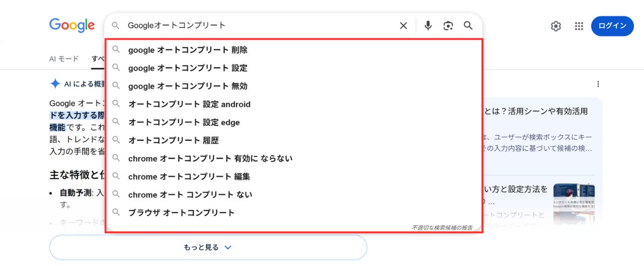This screenshot has height=266, width=644.
Task: Open Google Lens image search icon
Action: click(448, 26)
